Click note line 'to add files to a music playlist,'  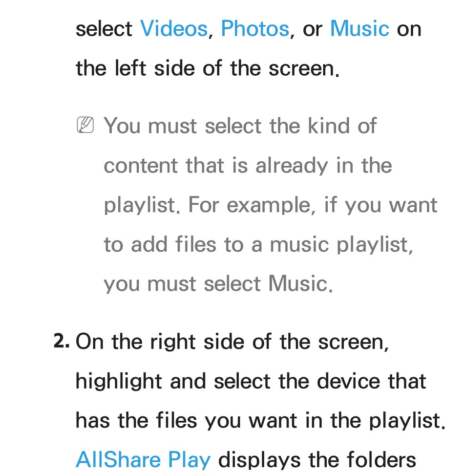pyautogui.click(x=258, y=245)
